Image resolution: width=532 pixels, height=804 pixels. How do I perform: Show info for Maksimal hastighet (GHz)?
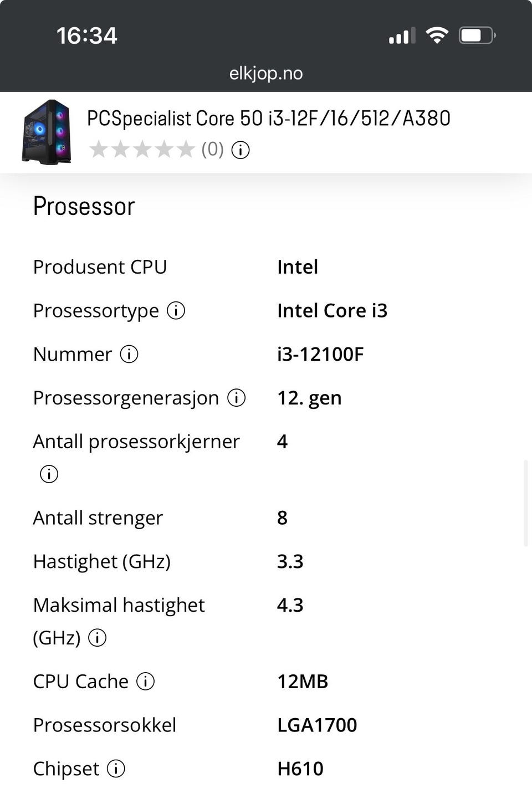(98, 638)
